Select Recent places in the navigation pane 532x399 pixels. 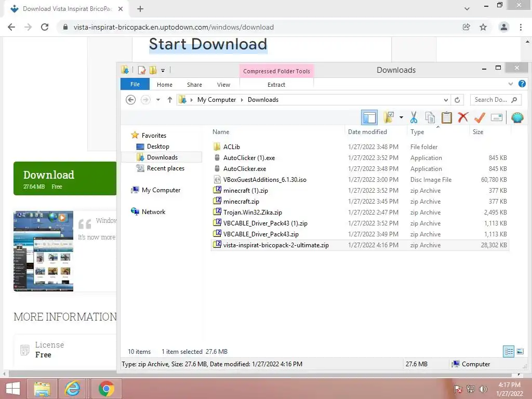pyautogui.click(x=166, y=168)
